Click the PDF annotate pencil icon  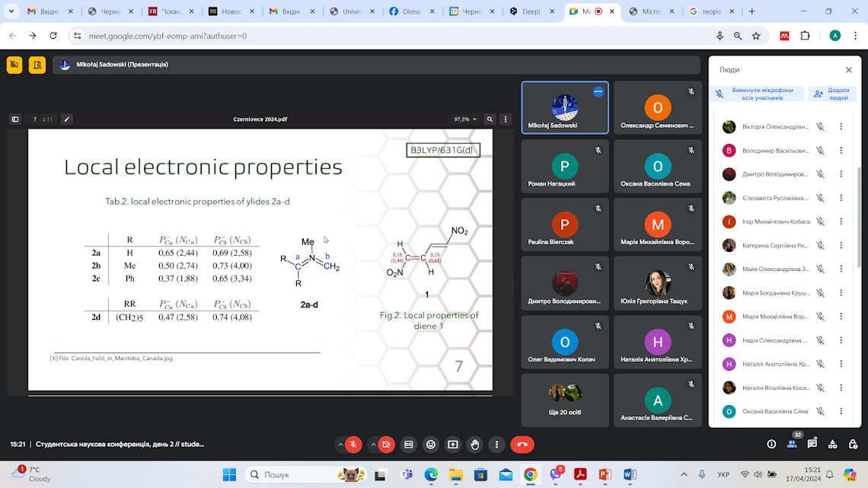(x=66, y=119)
